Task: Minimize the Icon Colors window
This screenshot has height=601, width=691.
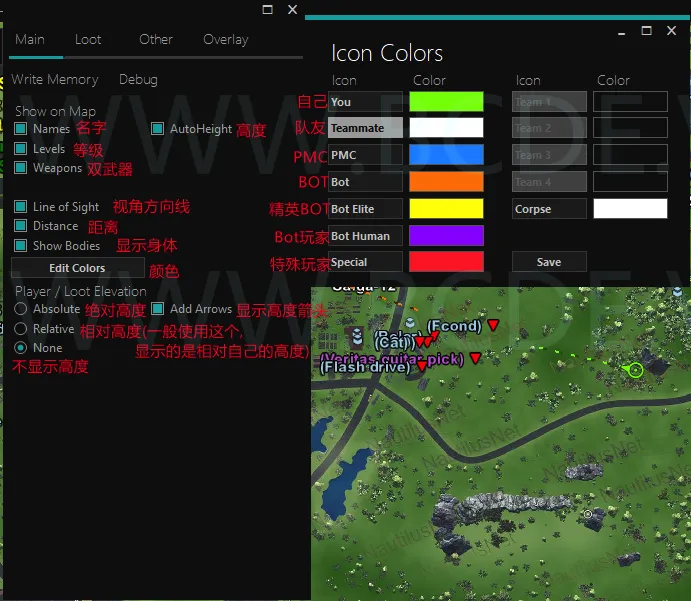Action: pos(621,33)
